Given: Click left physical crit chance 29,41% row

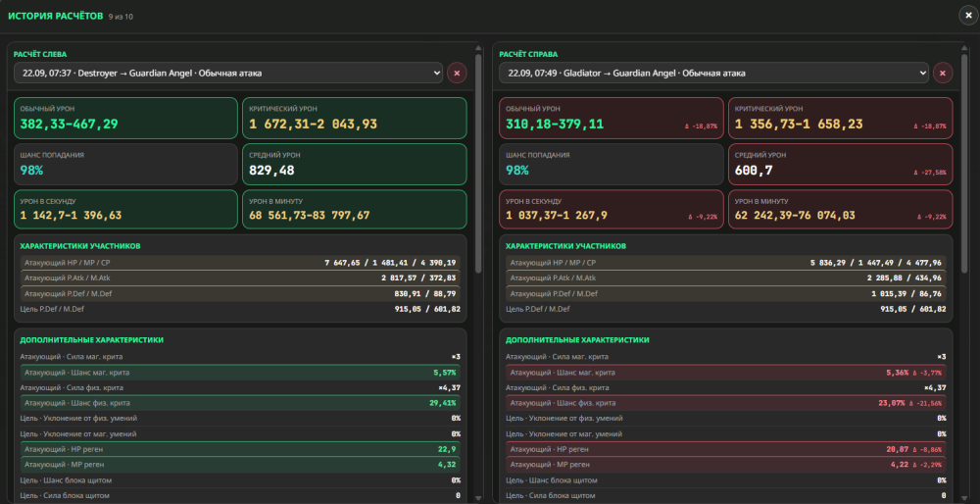Looking at the screenshot, I should tap(240, 403).
